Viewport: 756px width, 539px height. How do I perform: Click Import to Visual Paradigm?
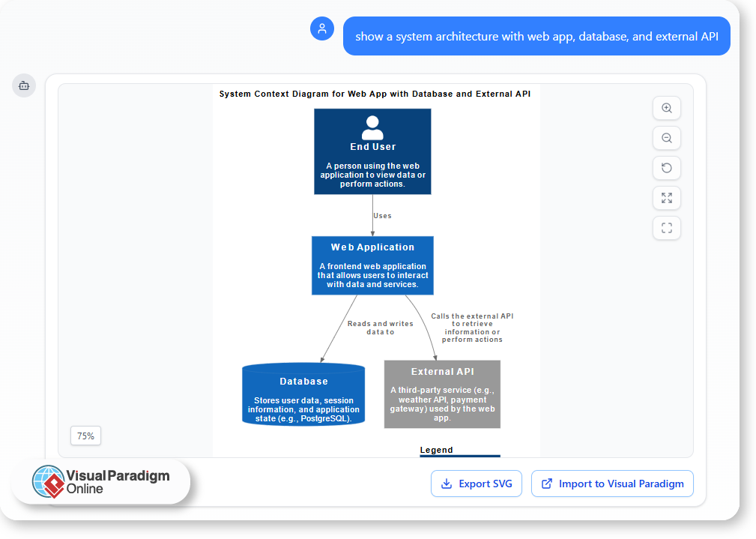pos(612,484)
